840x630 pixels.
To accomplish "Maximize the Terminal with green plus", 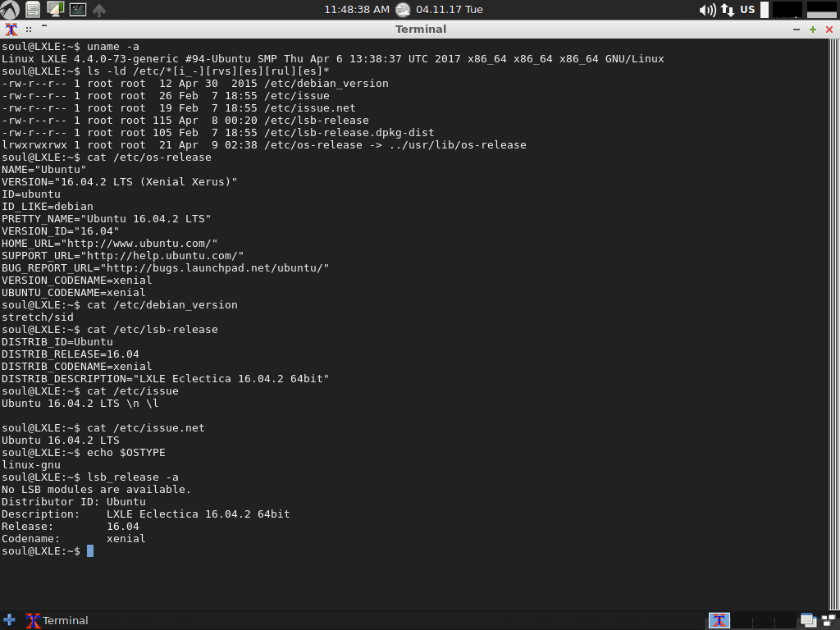I will (x=813, y=30).
